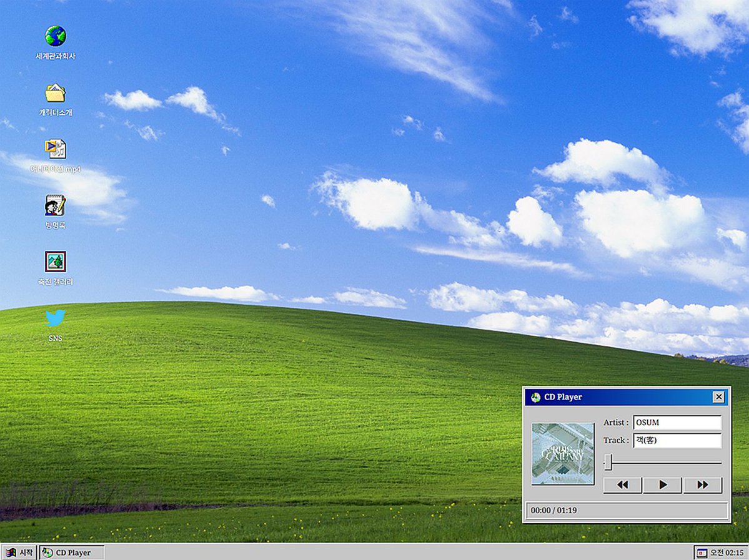This screenshot has width=749, height=560.
Task: Open the SNS Twitter bird icon
Action: point(56,318)
